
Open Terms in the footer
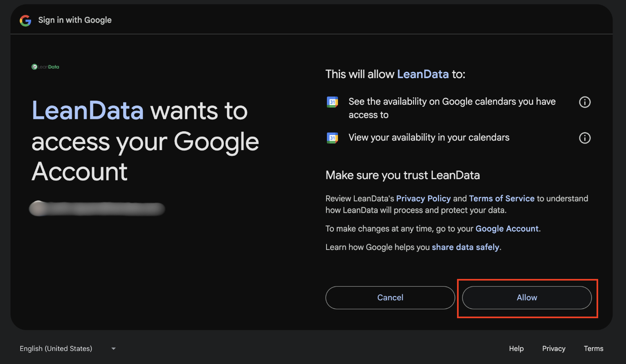pos(593,348)
